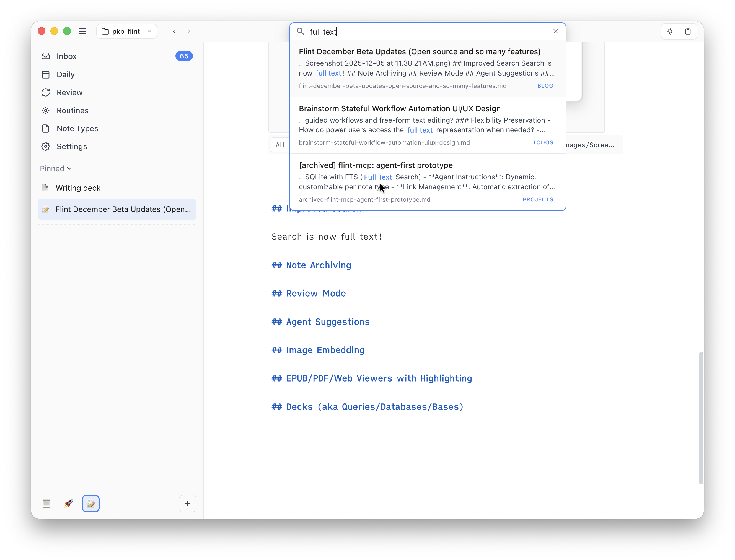Open Note Types from the sidebar
The width and height of the screenshot is (735, 560).
pos(77,128)
